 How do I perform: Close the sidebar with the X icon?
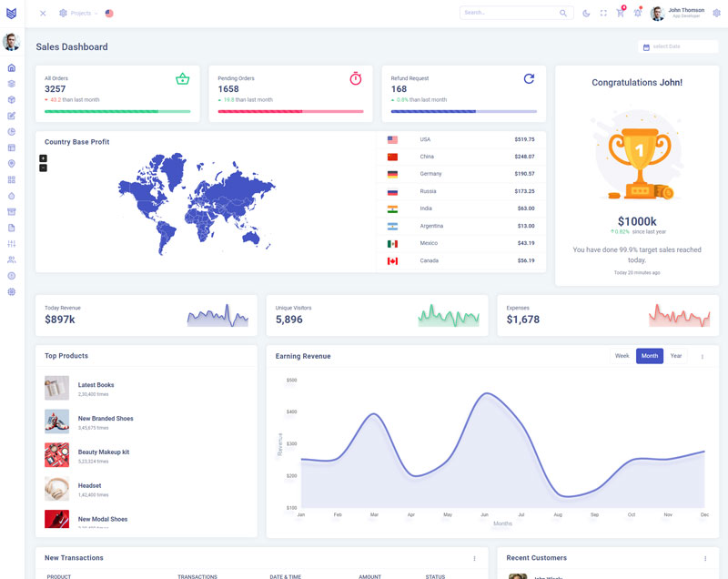43,13
